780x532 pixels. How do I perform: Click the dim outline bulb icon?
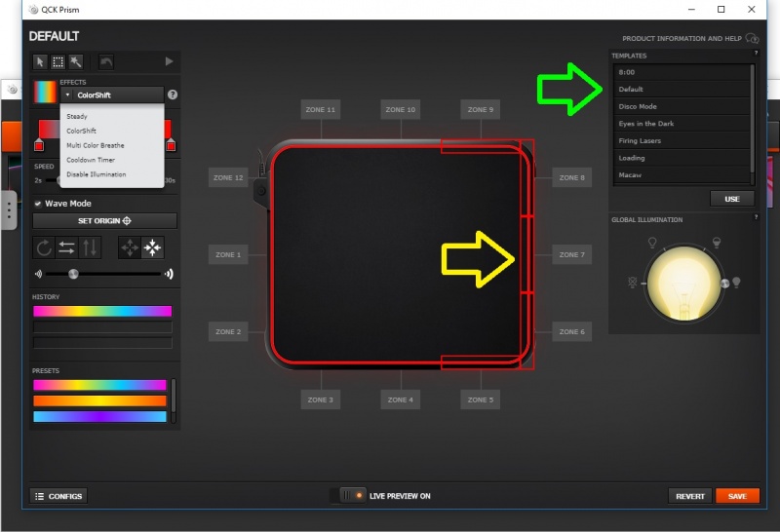pyautogui.click(x=652, y=243)
